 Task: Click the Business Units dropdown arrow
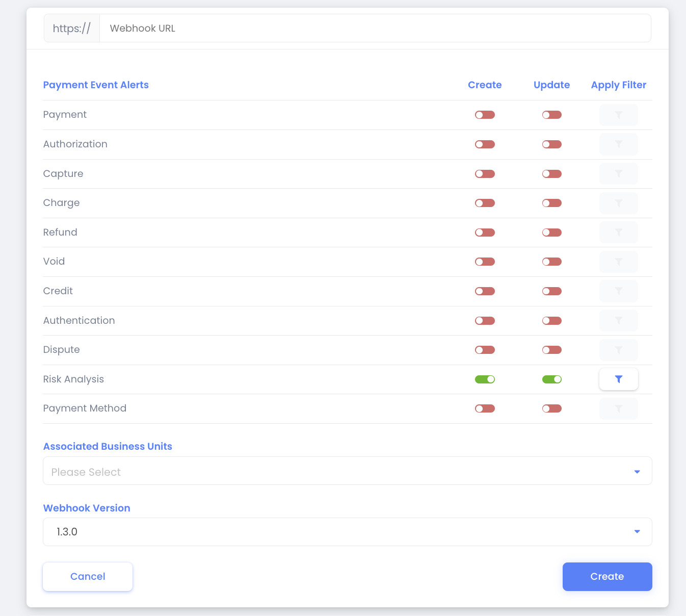(637, 472)
